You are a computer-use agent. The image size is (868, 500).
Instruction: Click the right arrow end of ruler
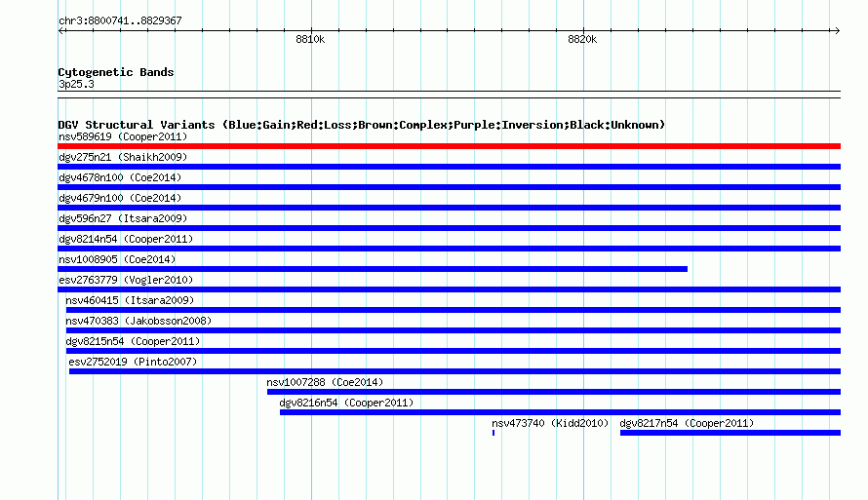(x=837, y=30)
